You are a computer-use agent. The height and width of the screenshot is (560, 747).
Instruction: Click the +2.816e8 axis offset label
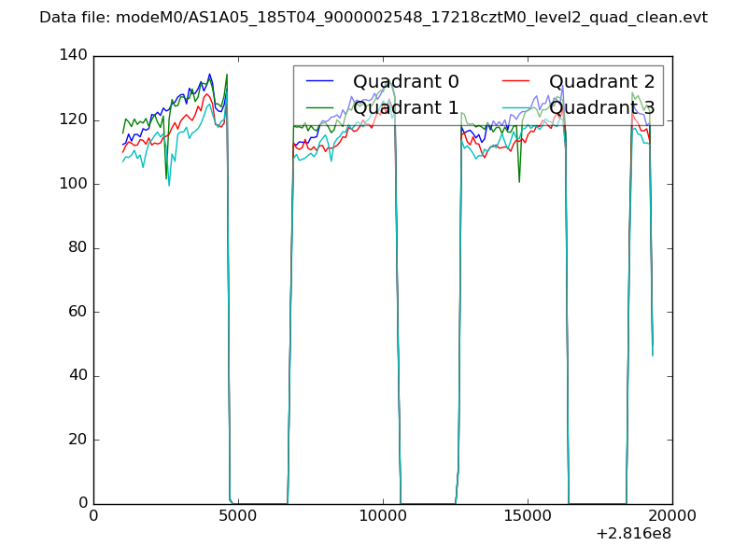click(x=632, y=535)
